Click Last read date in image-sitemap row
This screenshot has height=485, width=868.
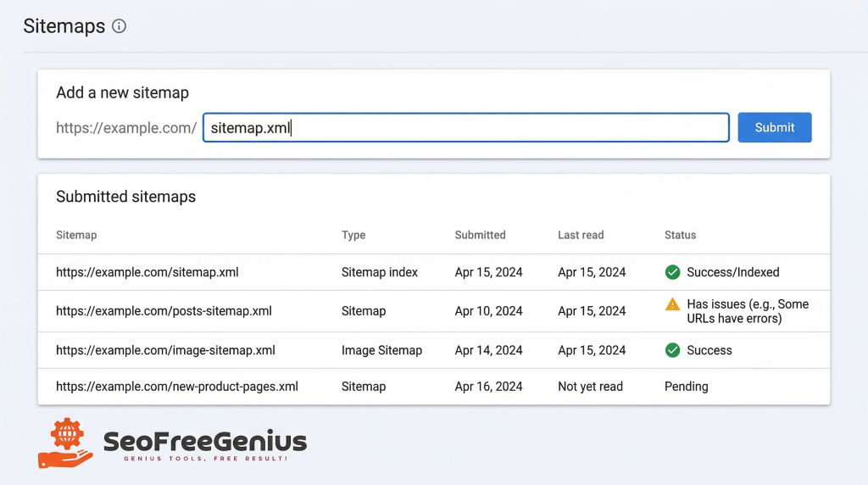[592, 350]
